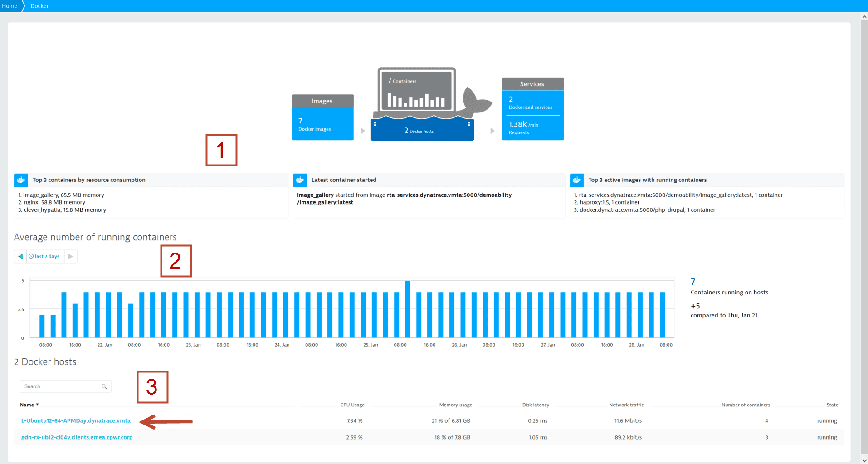Screen dimensions: 868x464
Task: Click the Docker icon beside Top 3 containers
Action: tap(21, 180)
